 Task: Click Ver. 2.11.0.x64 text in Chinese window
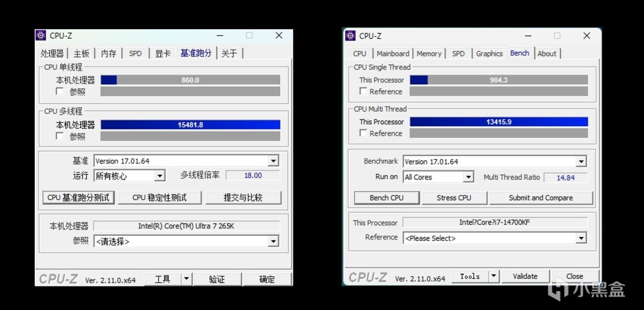110,280
